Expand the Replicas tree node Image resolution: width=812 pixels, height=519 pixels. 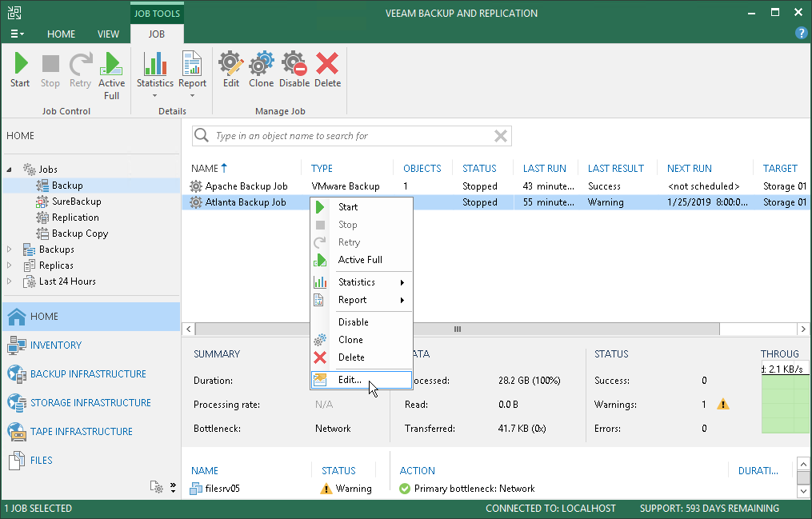point(10,265)
